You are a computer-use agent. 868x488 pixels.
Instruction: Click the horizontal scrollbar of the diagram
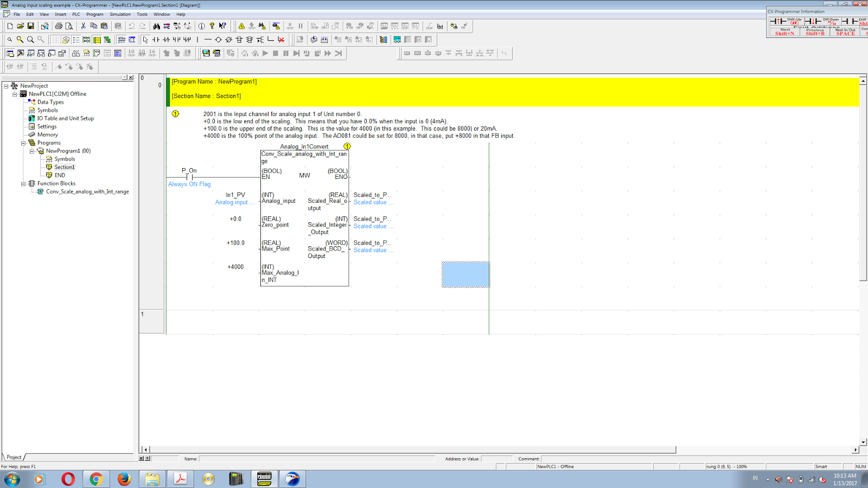pos(413,450)
